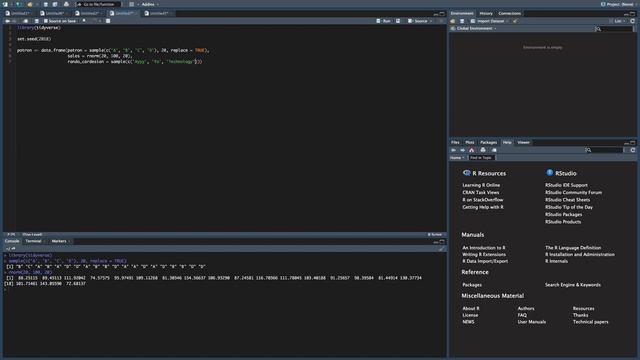The image size is (640, 360).
Task: Switch to the Packages tab
Action: point(488,142)
